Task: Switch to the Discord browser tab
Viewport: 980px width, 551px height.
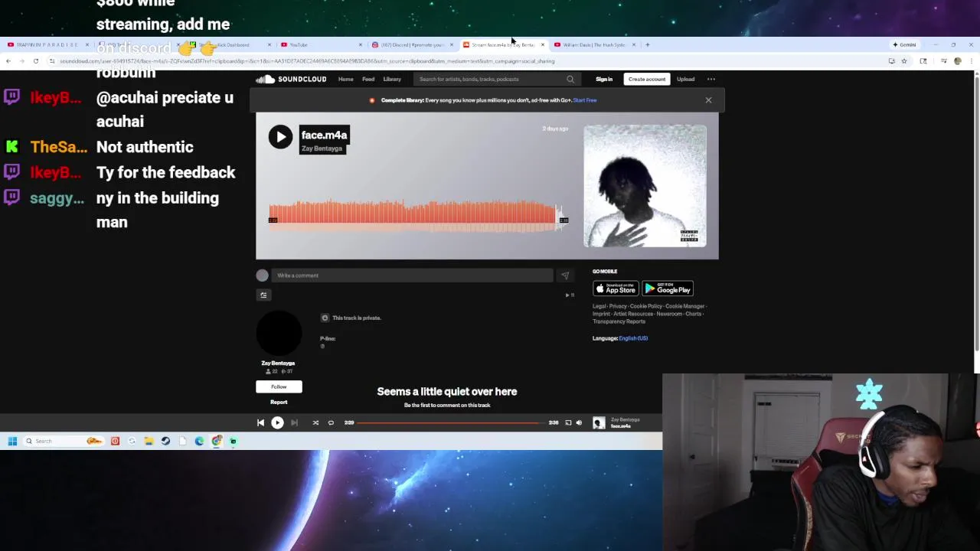Action: click(x=412, y=44)
